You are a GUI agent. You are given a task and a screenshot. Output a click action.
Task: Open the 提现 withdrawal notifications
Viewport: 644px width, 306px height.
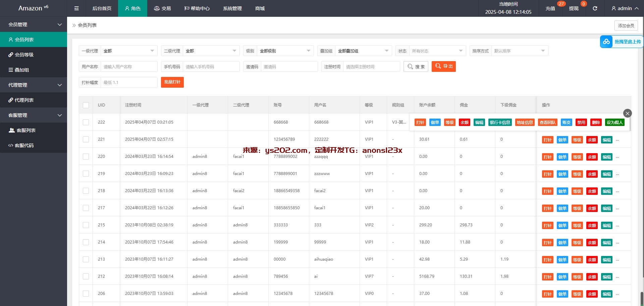[x=574, y=8]
